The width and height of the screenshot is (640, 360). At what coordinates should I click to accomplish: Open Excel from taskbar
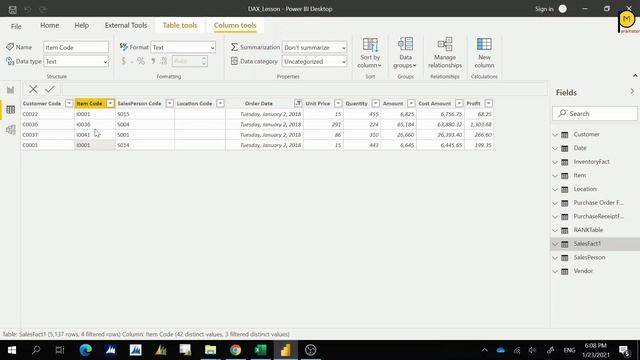click(260, 350)
